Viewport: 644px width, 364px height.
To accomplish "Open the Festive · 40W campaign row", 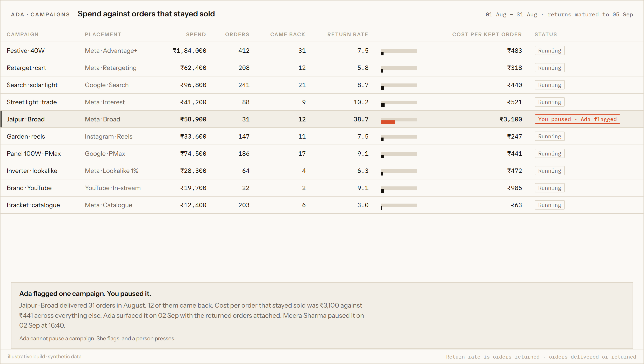I will [x=322, y=51].
